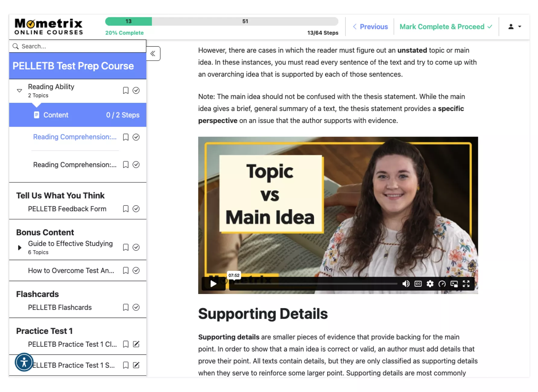
Task: Mark PELLETB Feedback Form as complete
Action: point(136,209)
